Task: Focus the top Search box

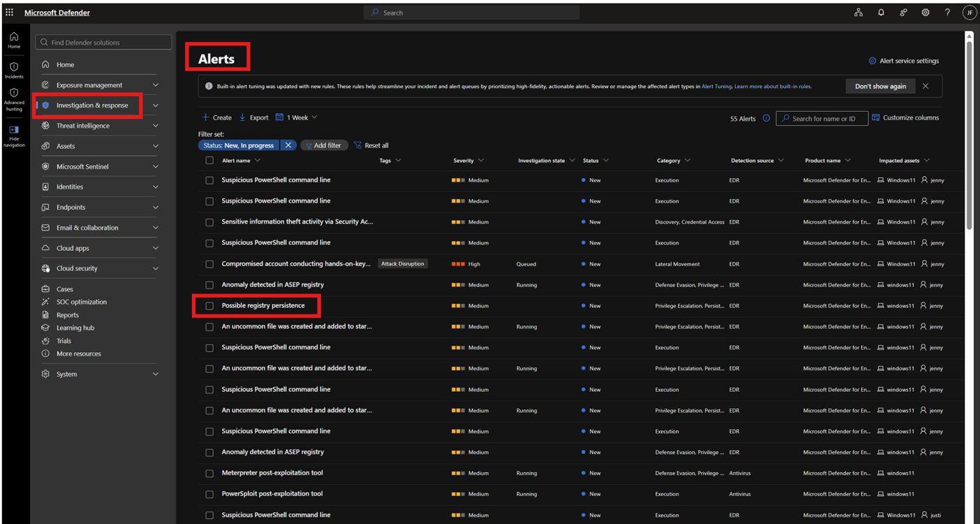Action: click(471, 13)
